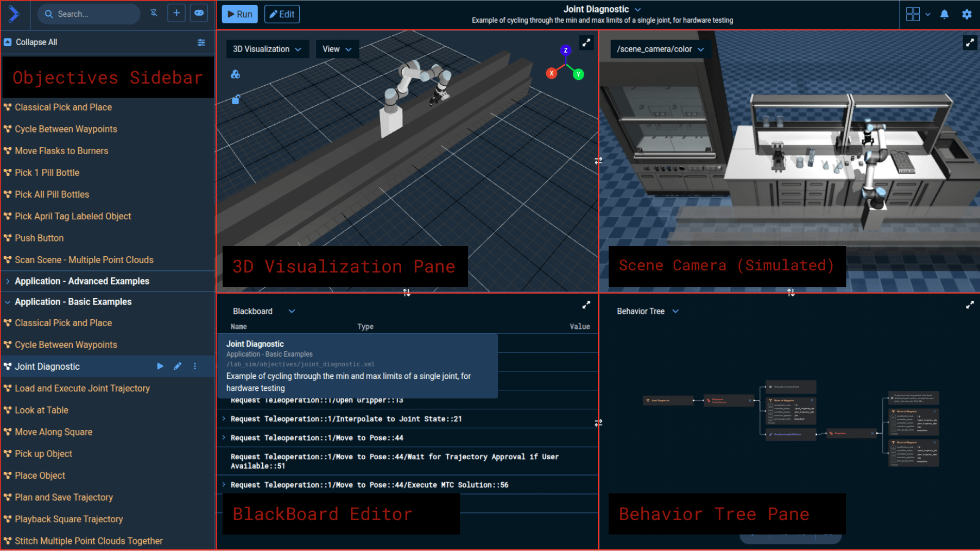This screenshot has width=980, height=551.
Task: Select the Run play icon beside Joint Diagnostic objective
Action: pyautogui.click(x=160, y=366)
